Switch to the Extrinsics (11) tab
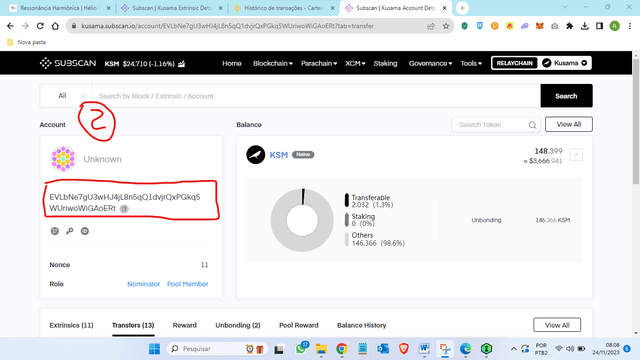 tap(71, 325)
